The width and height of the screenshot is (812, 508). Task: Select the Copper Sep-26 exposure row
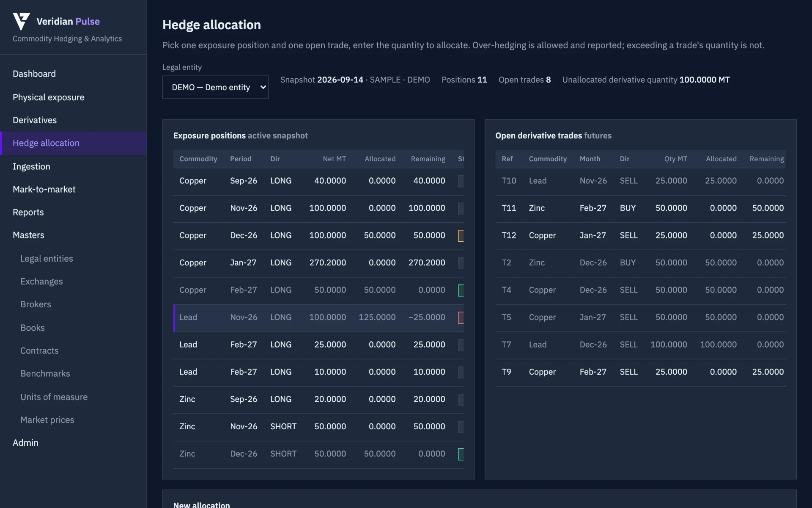point(318,181)
